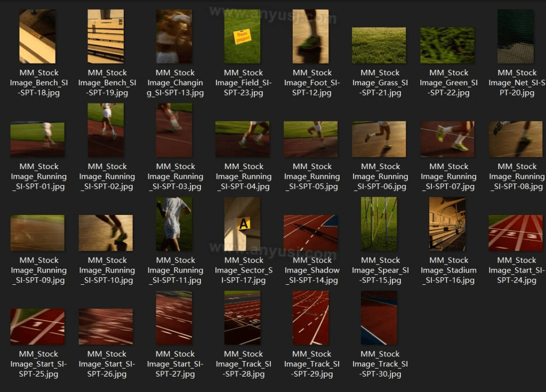Select the Running_SI-SPT-03.jpg image

point(174,130)
